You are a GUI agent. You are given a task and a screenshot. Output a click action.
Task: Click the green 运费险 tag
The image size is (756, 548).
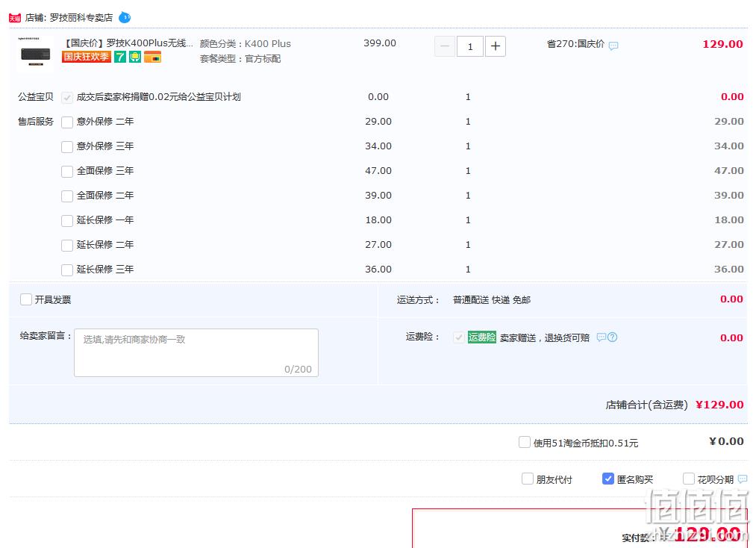tap(481, 337)
